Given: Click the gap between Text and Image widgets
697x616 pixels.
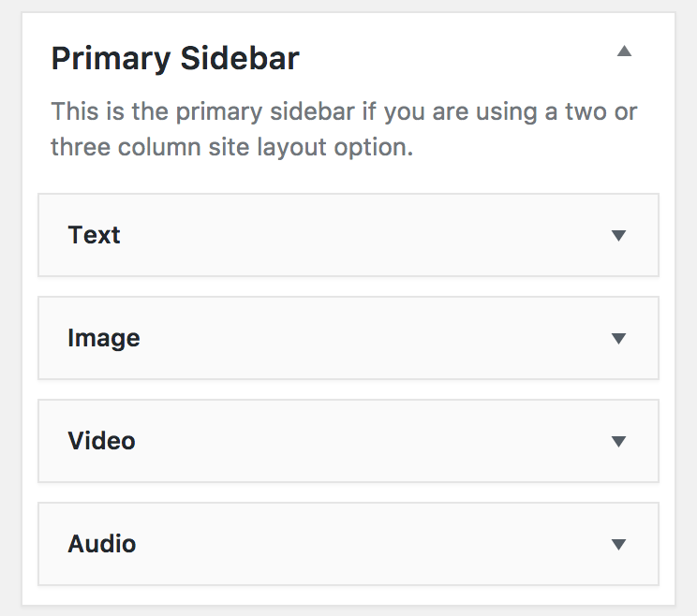Looking at the screenshot, I should (x=348, y=286).
